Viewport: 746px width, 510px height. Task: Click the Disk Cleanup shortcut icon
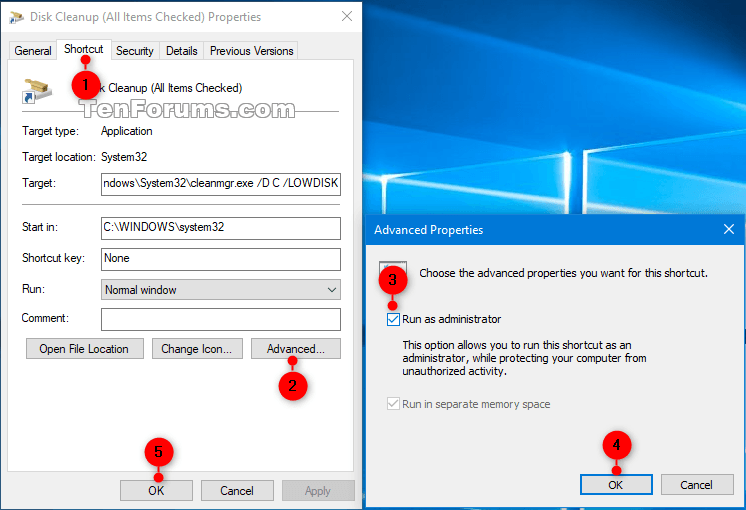(x=37, y=90)
